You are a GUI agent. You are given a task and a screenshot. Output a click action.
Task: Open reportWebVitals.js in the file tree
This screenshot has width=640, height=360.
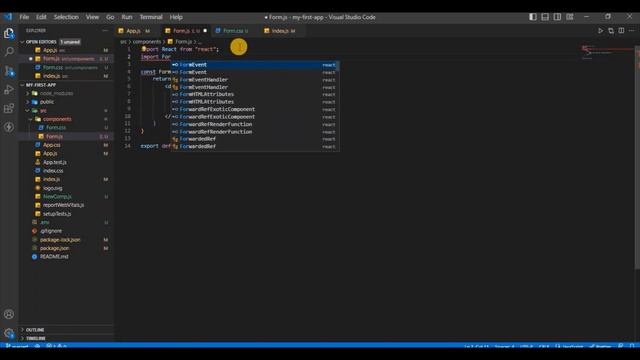pos(63,205)
